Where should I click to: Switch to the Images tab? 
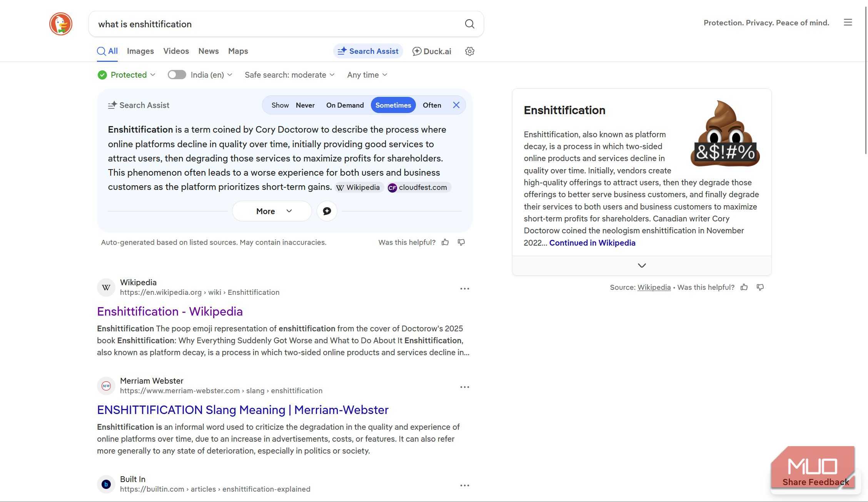140,51
